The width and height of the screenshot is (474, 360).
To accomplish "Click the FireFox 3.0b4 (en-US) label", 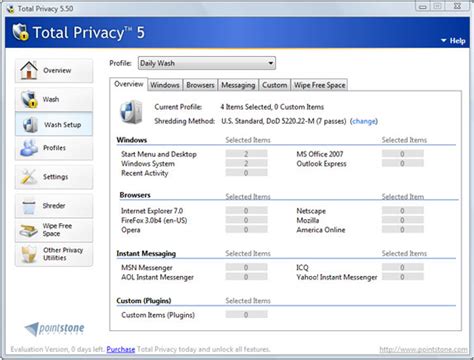I will point(154,220).
